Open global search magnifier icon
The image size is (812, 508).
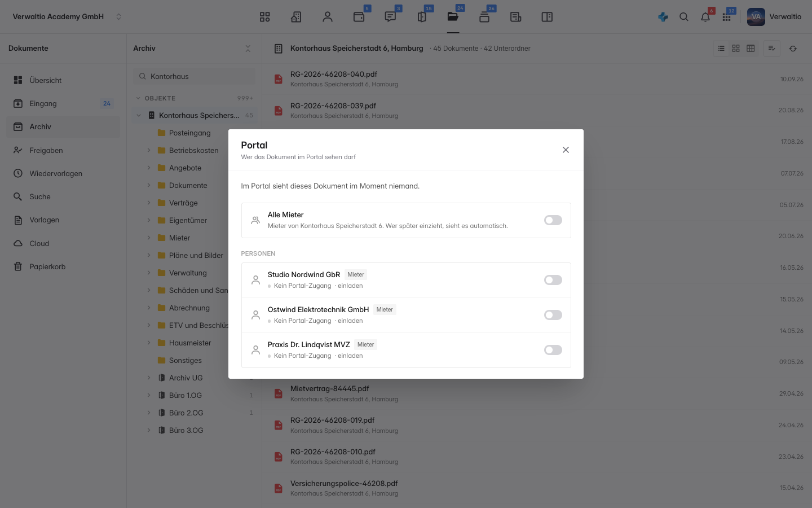coord(684,17)
